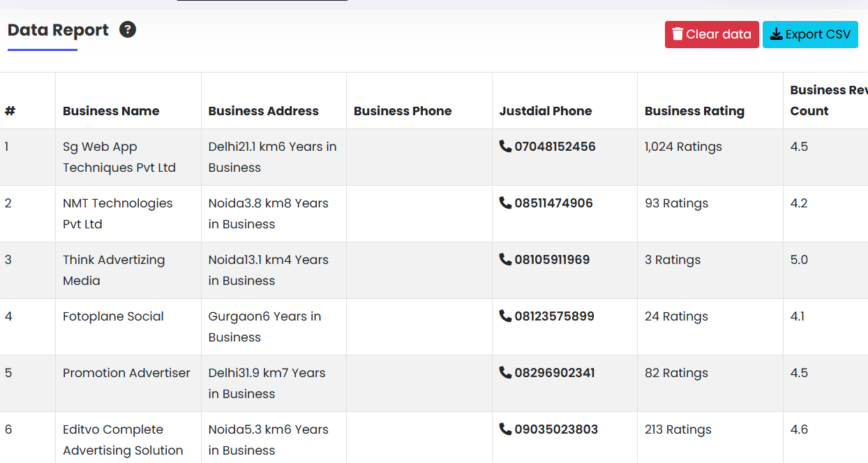
Task: Select the Business Address column header
Action: (263, 111)
